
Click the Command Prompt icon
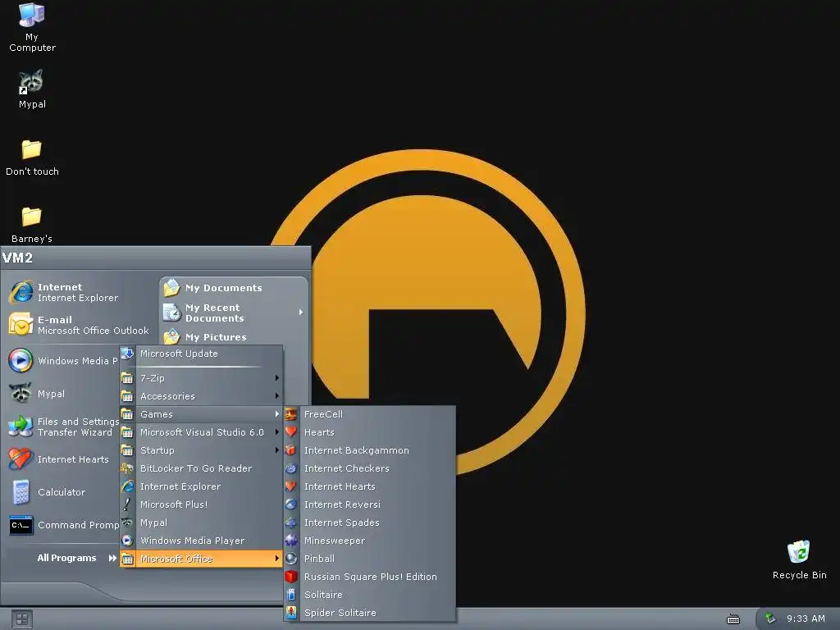tap(21, 525)
